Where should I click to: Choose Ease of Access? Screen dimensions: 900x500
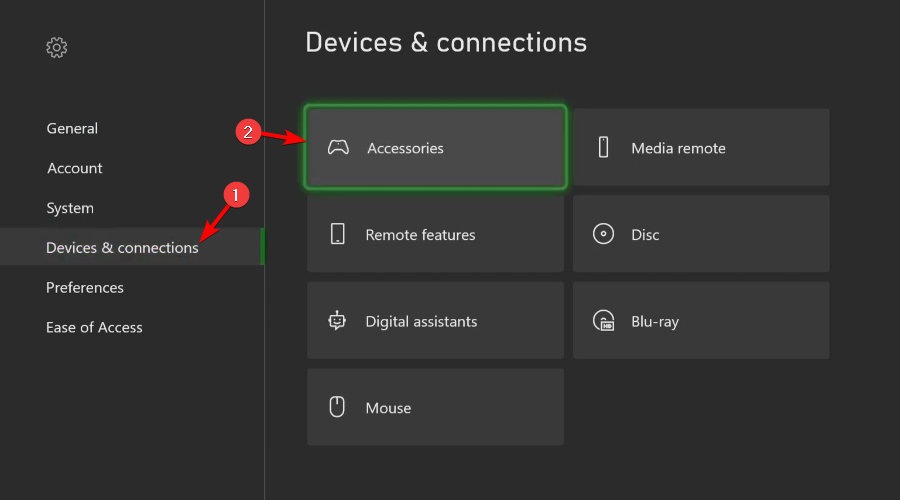(94, 327)
